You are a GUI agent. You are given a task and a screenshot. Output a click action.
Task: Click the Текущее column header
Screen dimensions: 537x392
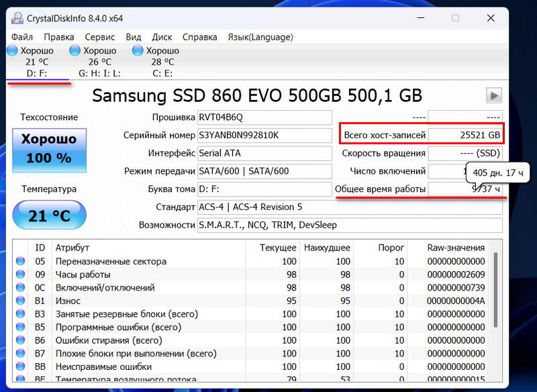click(x=273, y=248)
